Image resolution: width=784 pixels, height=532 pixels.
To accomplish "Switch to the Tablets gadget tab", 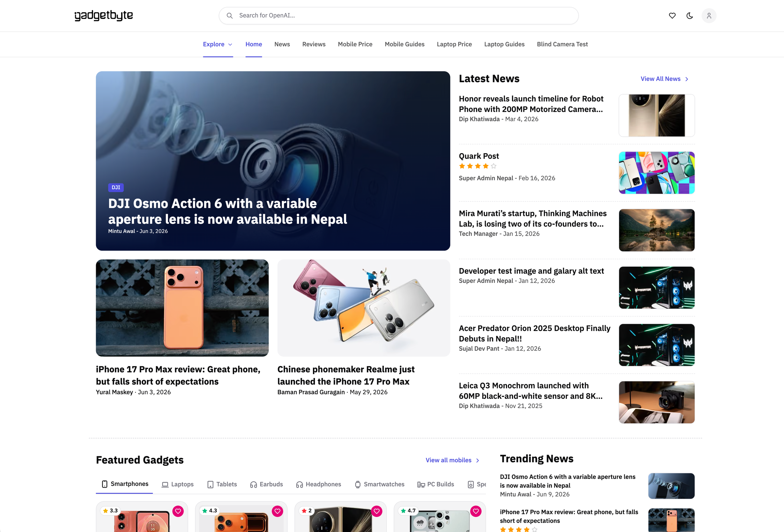I will point(221,484).
